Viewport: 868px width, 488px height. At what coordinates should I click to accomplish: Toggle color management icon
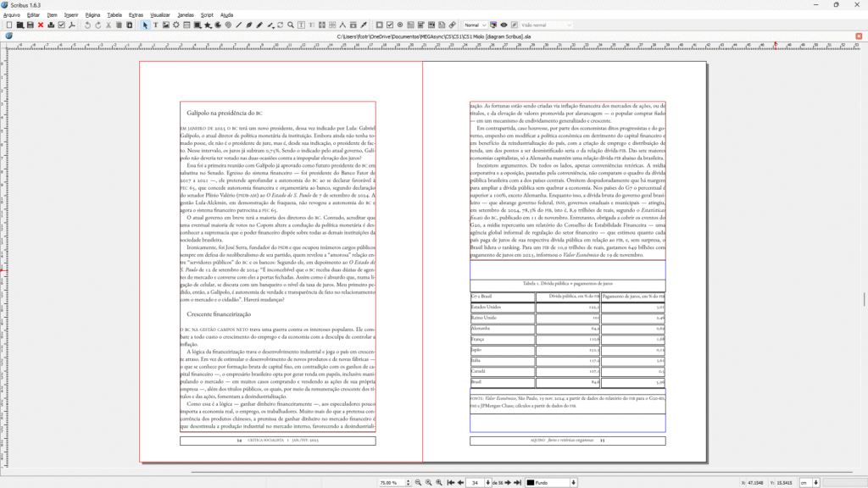[494, 25]
